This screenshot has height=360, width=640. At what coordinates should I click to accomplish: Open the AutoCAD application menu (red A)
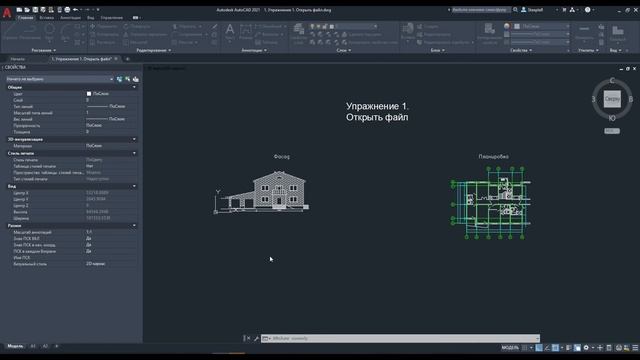point(7,13)
